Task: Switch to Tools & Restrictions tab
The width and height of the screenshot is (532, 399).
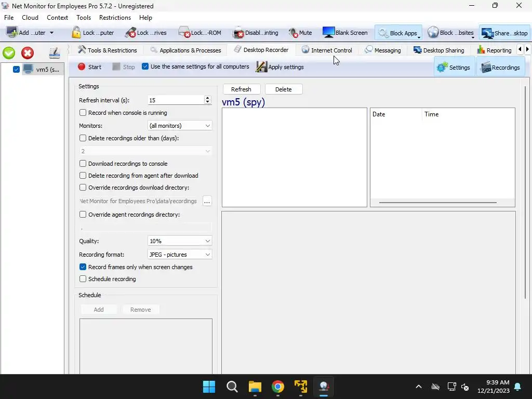Action: pyautogui.click(x=107, y=50)
